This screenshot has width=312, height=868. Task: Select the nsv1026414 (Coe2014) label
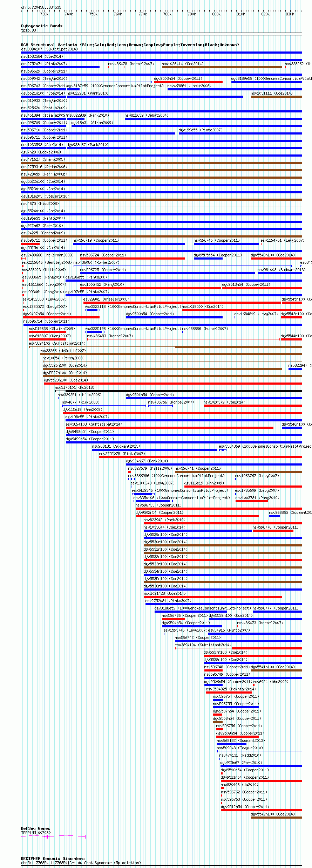click(x=182, y=64)
